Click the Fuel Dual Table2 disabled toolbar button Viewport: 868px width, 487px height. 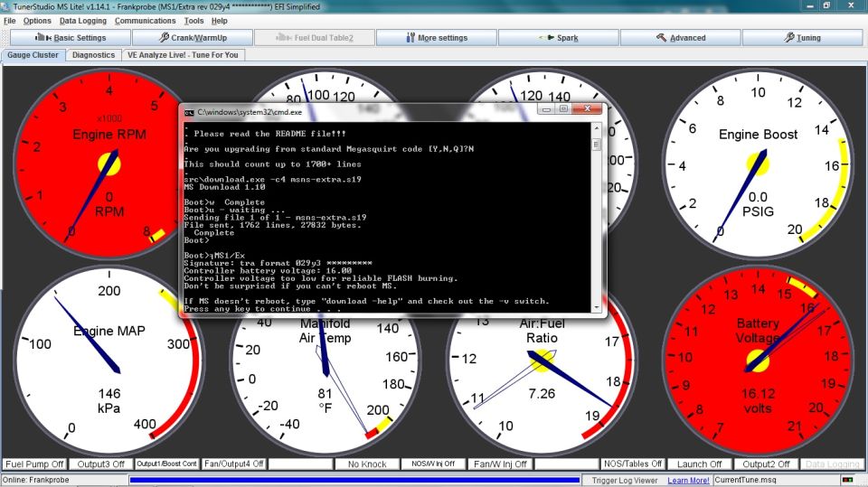(x=314, y=38)
